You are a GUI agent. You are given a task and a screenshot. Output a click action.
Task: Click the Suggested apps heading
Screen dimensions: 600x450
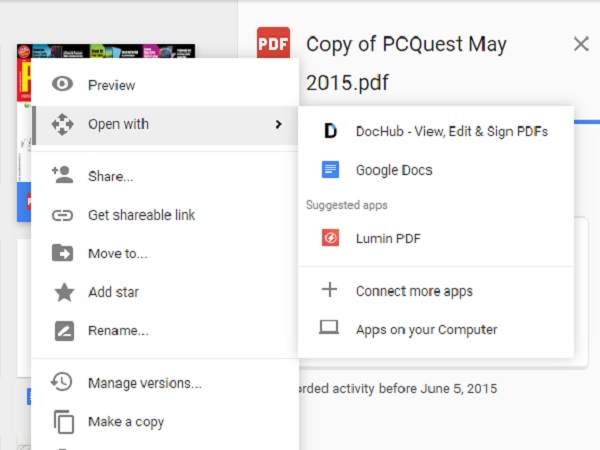click(347, 205)
